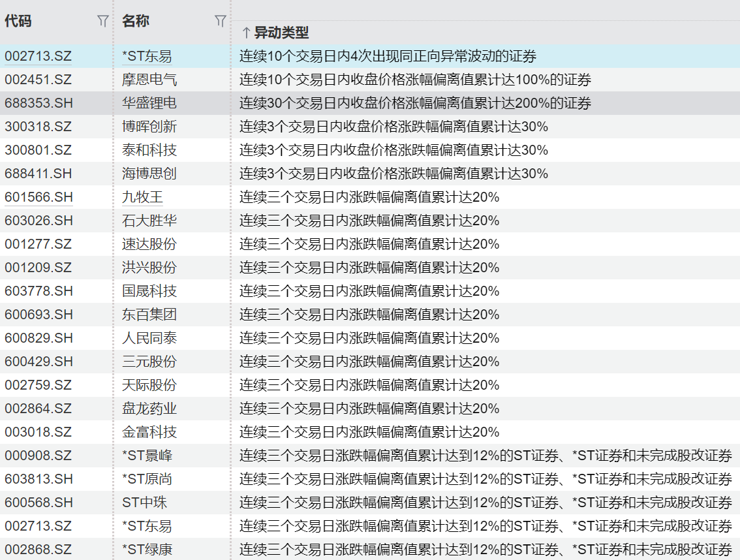Open stock code 002451.SZ
The height and width of the screenshot is (560, 740).
38,80
